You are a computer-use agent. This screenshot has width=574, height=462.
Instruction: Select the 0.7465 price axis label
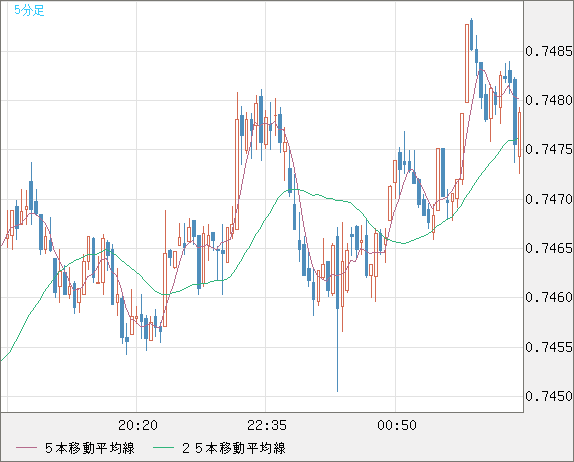point(549,249)
